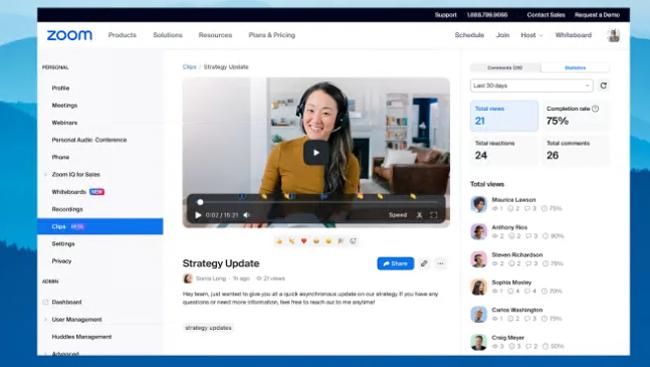
Task: Click the blue Share button
Action: [x=395, y=263]
